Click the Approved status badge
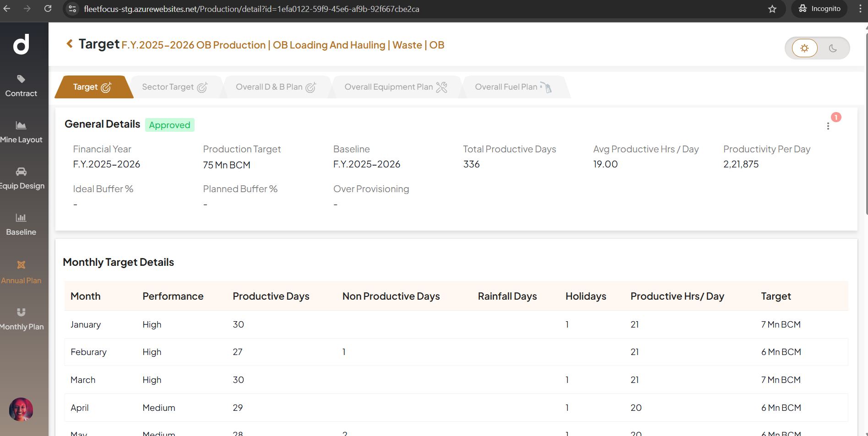 click(x=170, y=125)
